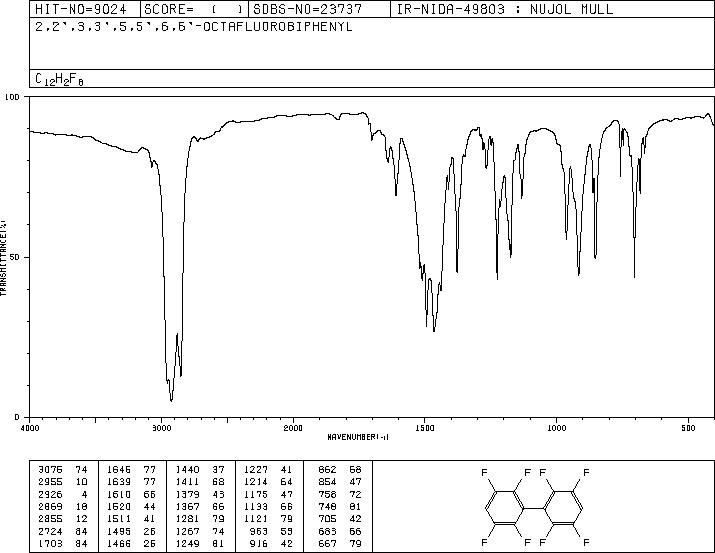Image resolution: width=715 pixels, height=553 pixels.
Task: Select the 1440 peak table entry
Action: [x=200, y=470]
